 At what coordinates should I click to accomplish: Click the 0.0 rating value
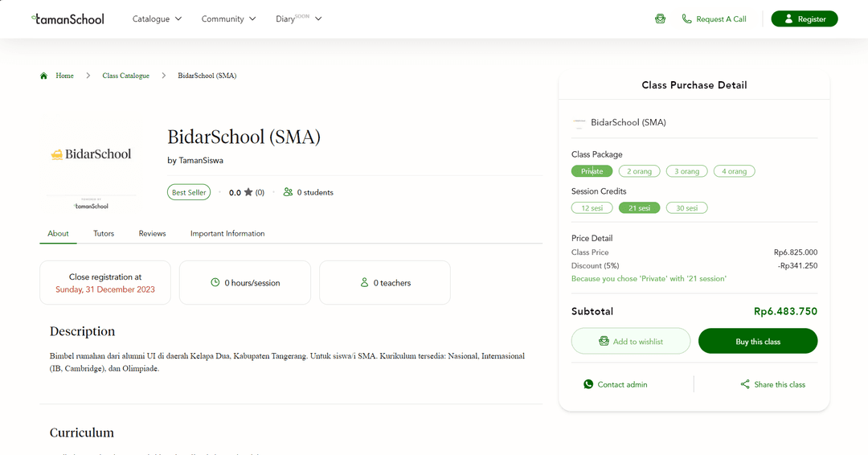[235, 193]
